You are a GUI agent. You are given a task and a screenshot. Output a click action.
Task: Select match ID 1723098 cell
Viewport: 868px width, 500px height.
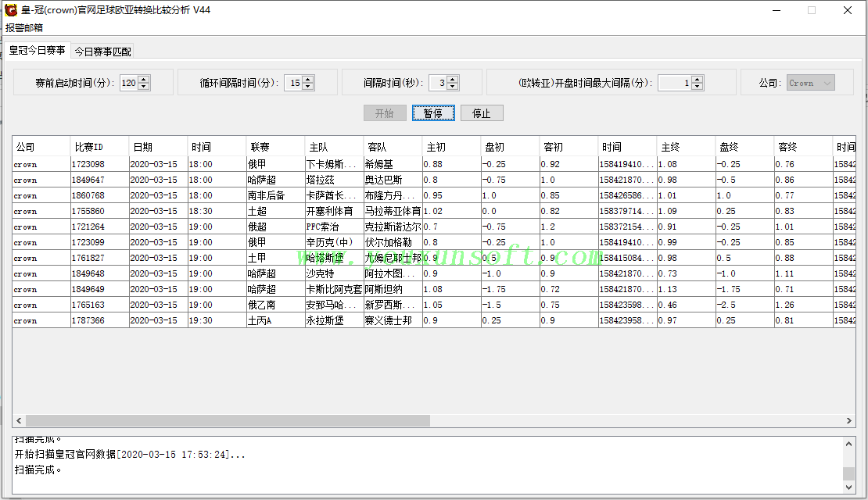coord(99,164)
